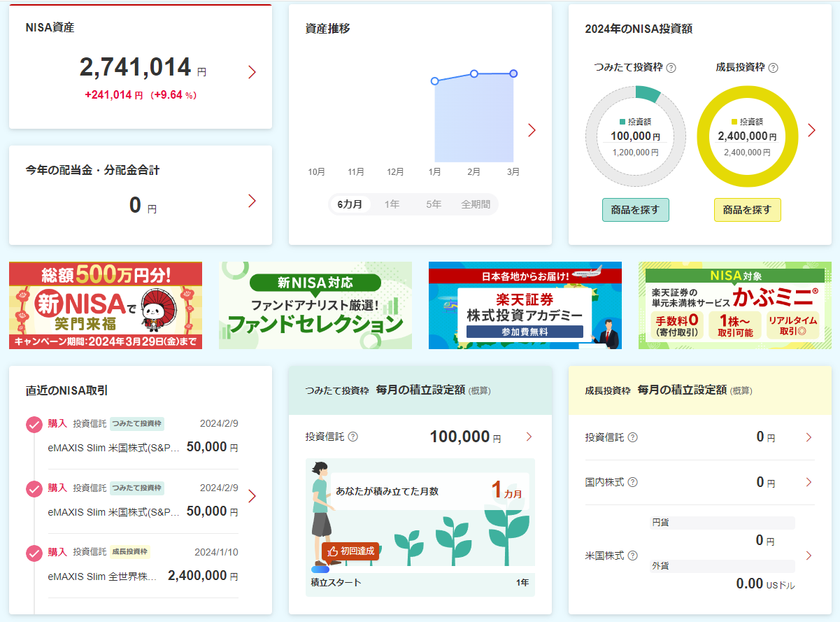The height and width of the screenshot is (622, 840).
Task: Click help icon beside 国内株式
Action: [x=633, y=482]
